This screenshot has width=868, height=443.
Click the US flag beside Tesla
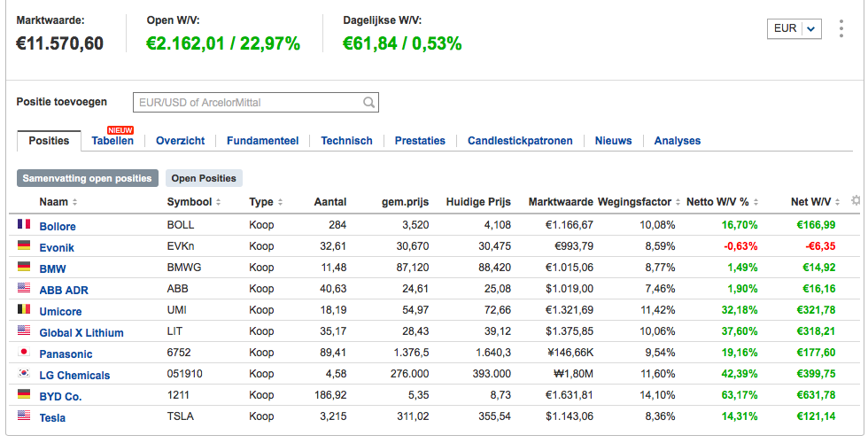pos(24,416)
